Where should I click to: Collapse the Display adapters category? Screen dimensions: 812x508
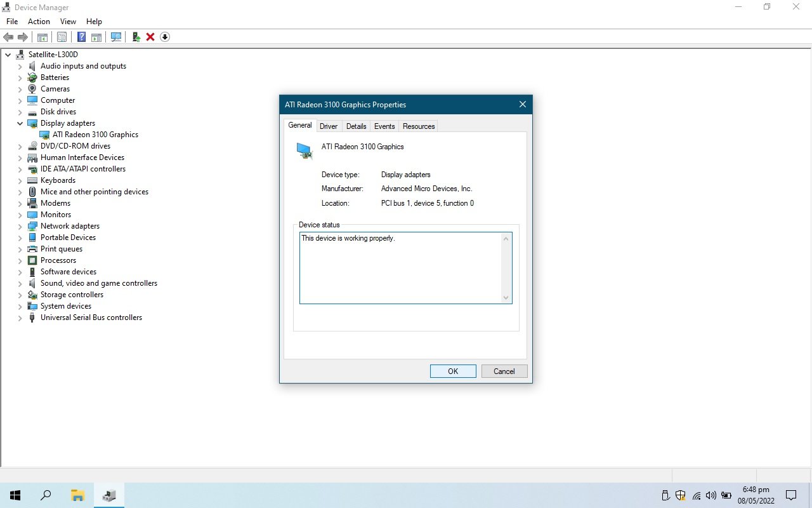20,123
